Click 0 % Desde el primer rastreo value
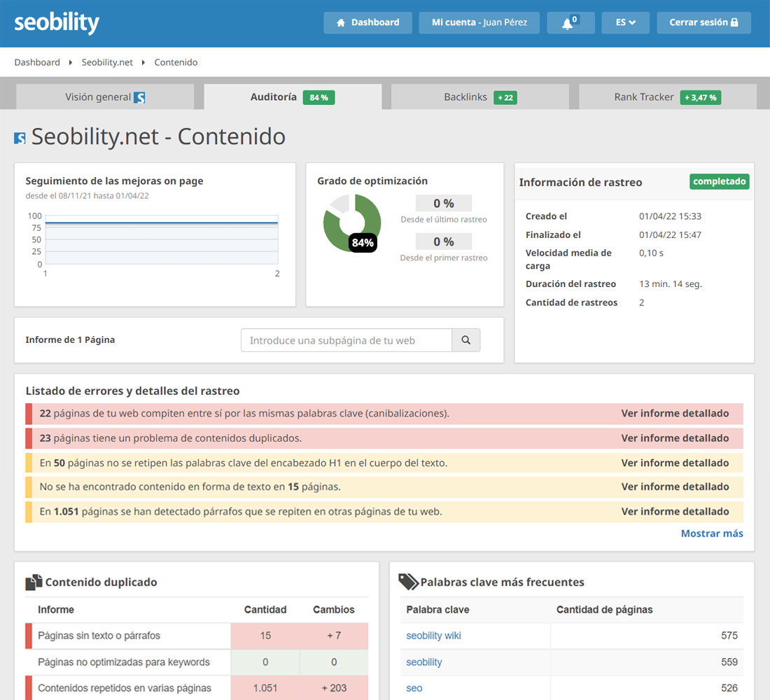The height and width of the screenshot is (700, 770). point(443,241)
